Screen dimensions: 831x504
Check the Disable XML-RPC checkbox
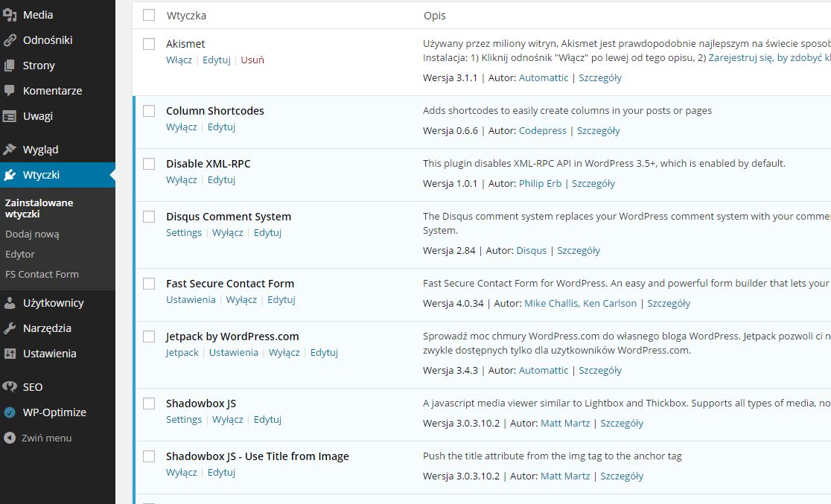149,164
